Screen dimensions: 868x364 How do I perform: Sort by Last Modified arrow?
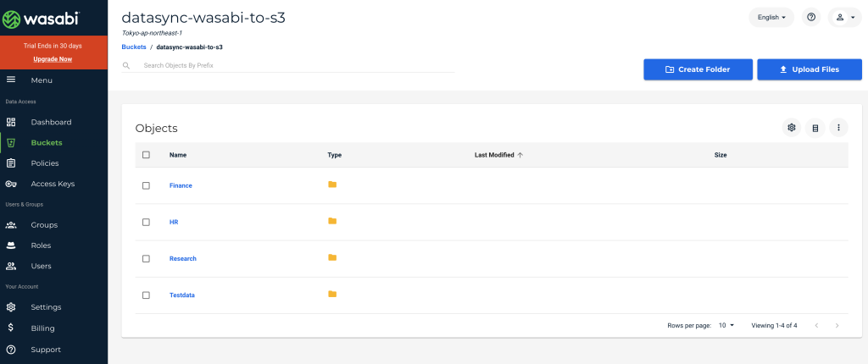(x=520, y=155)
